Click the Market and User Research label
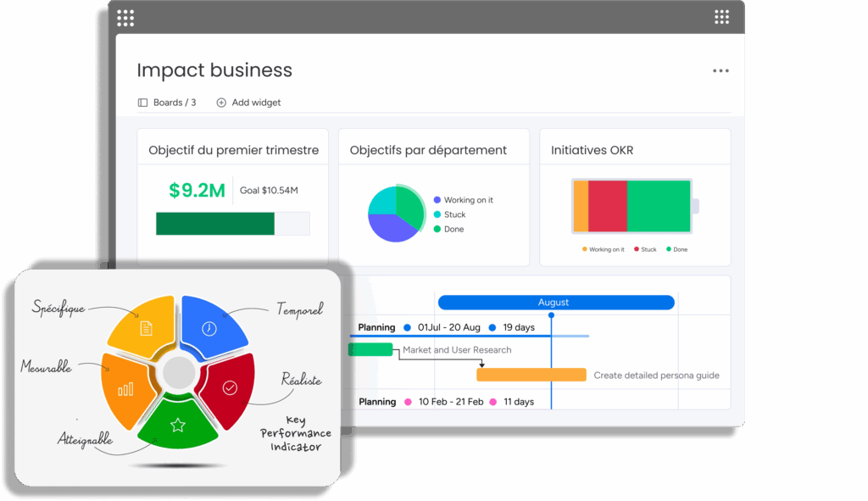Viewport: 868px width, 501px height. (x=457, y=350)
